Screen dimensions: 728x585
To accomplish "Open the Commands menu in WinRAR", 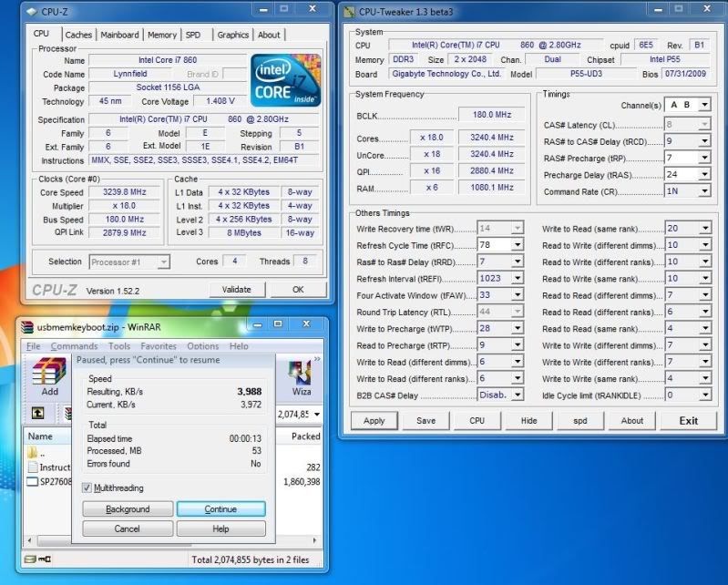I will pyautogui.click(x=75, y=346).
